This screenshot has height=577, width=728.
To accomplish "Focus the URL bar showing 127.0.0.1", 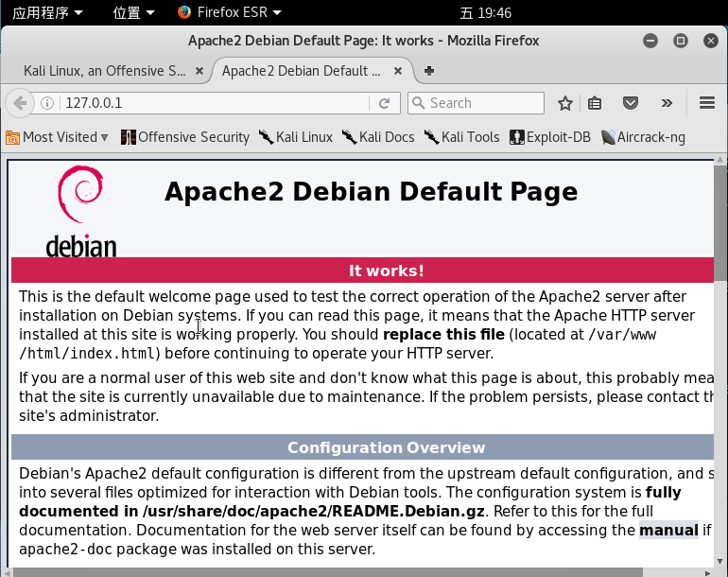I will point(216,103).
